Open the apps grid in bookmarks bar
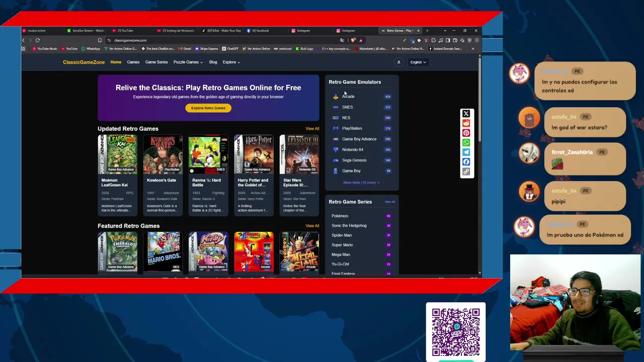 [x=23, y=49]
